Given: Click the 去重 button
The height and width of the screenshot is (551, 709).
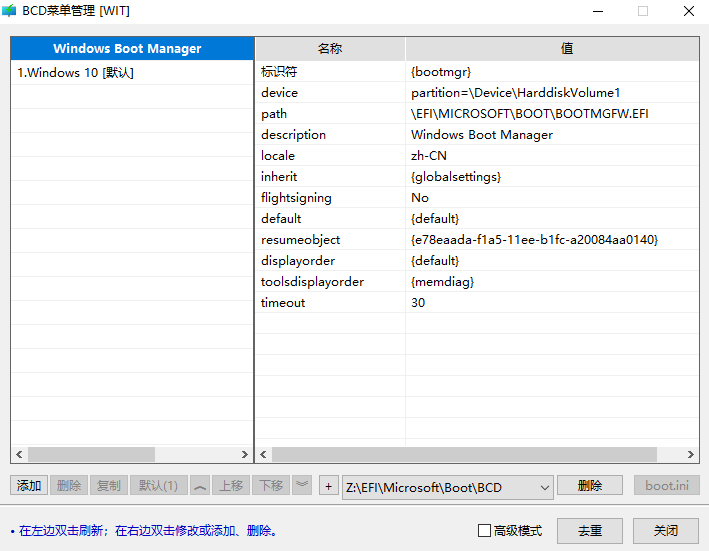Looking at the screenshot, I should 590,531.
